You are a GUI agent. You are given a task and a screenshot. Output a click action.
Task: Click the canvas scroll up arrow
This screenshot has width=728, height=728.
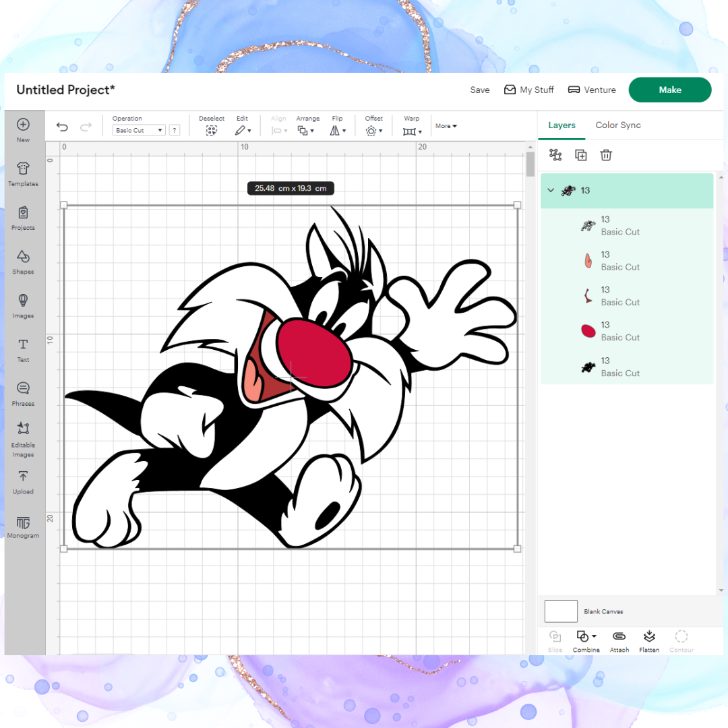[530, 147]
